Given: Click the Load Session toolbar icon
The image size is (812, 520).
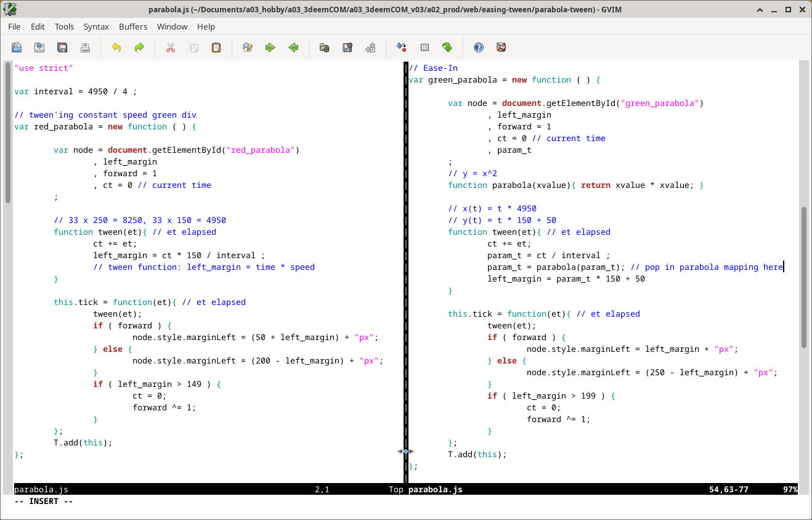Looking at the screenshot, I should [324, 47].
